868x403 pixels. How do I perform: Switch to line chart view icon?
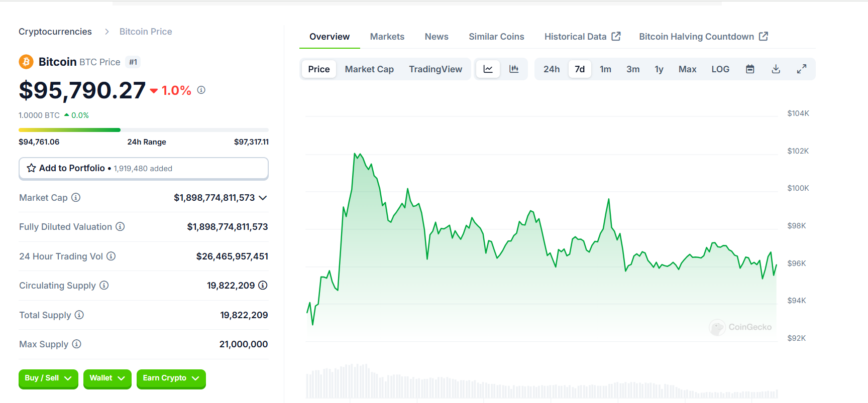[488, 69]
